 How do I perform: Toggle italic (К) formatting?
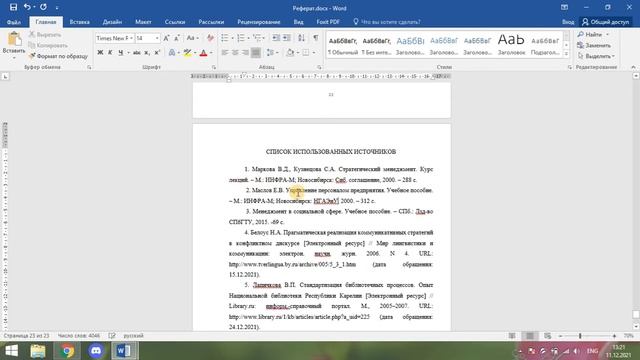tap(110, 52)
